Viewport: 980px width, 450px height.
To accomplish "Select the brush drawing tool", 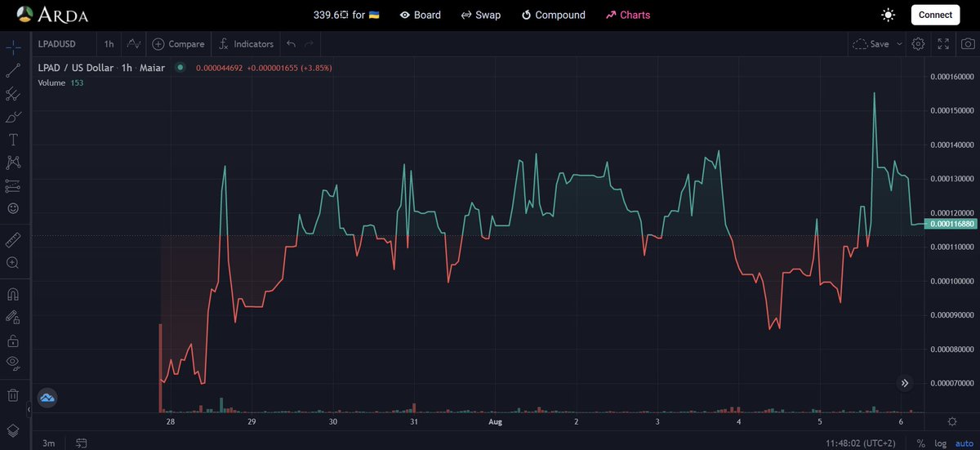I will point(13,118).
